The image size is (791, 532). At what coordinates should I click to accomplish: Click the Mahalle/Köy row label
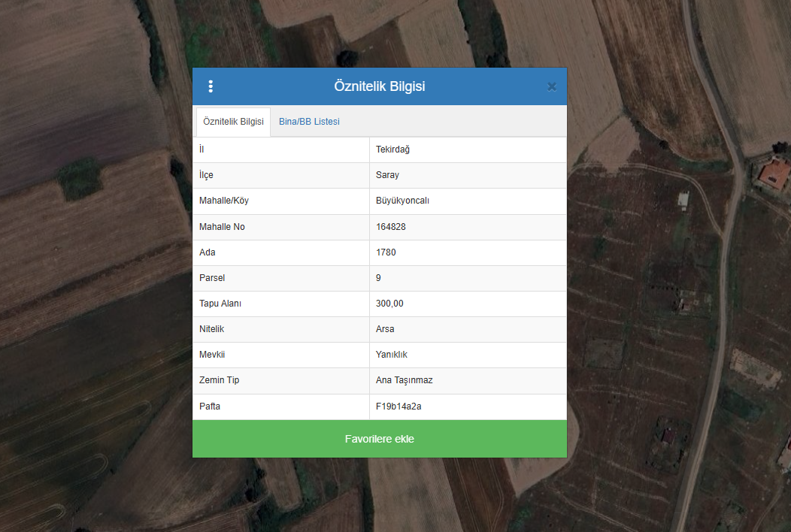coord(223,201)
